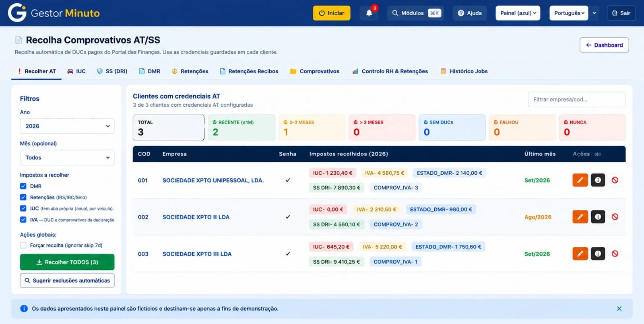Open the Mês dropdown showing Todos

[x=67, y=157]
